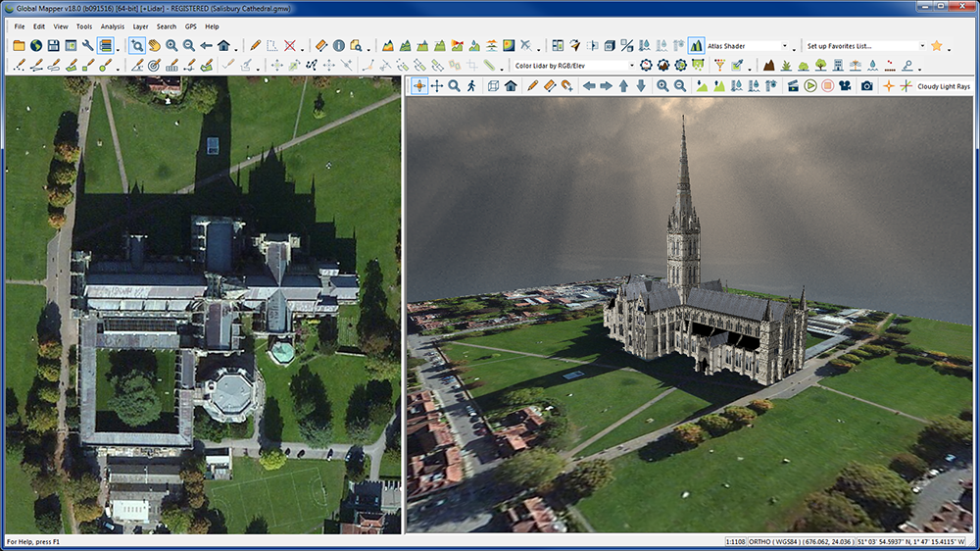Classify Lidar points as water droplet icon

click(x=872, y=65)
